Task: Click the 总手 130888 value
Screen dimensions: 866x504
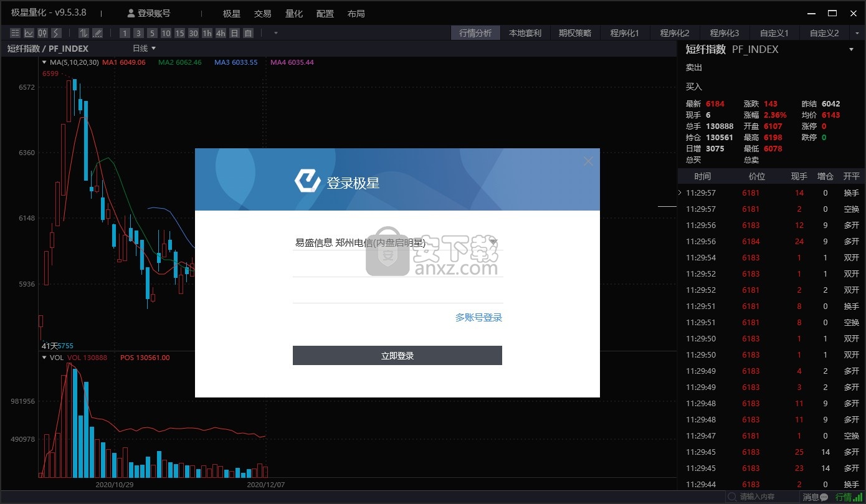Action: [x=720, y=126]
